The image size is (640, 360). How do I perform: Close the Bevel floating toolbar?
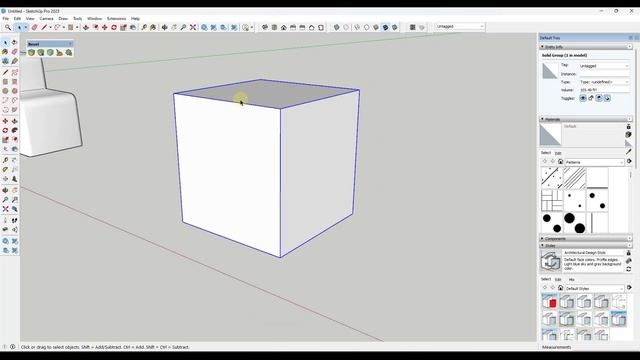point(70,44)
